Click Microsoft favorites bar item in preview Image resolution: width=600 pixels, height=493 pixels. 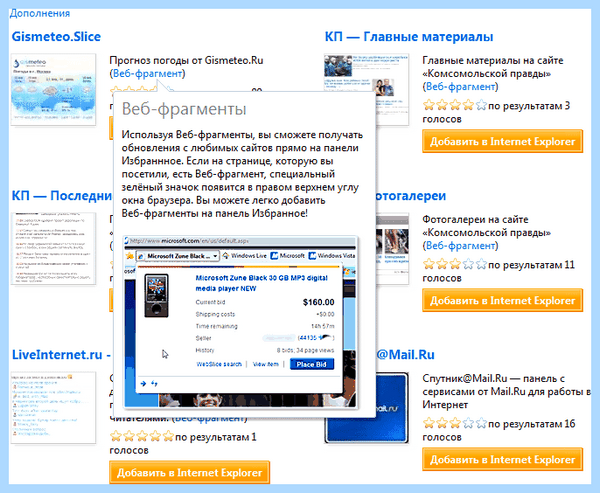[x=288, y=256]
